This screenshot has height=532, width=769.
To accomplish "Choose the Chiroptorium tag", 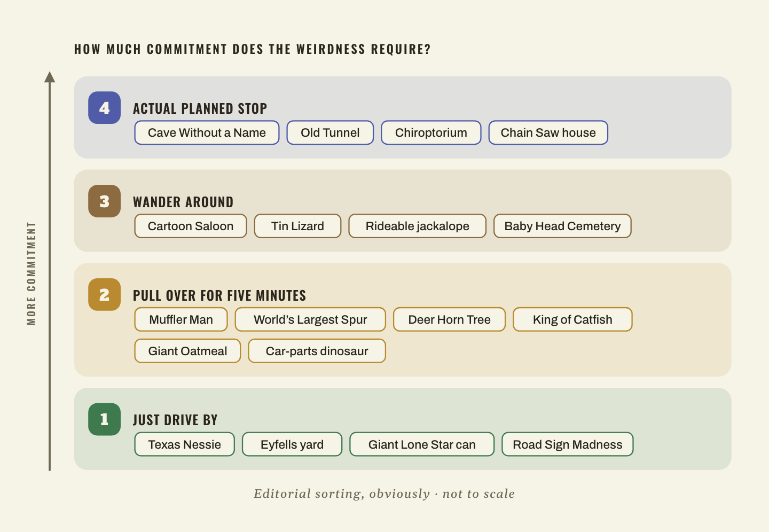I will pyautogui.click(x=431, y=132).
